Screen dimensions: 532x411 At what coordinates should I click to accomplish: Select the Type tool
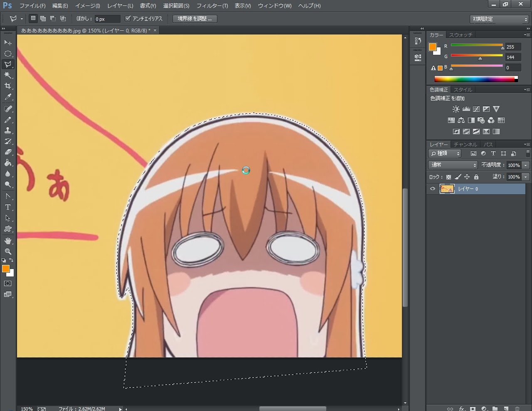point(8,207)
